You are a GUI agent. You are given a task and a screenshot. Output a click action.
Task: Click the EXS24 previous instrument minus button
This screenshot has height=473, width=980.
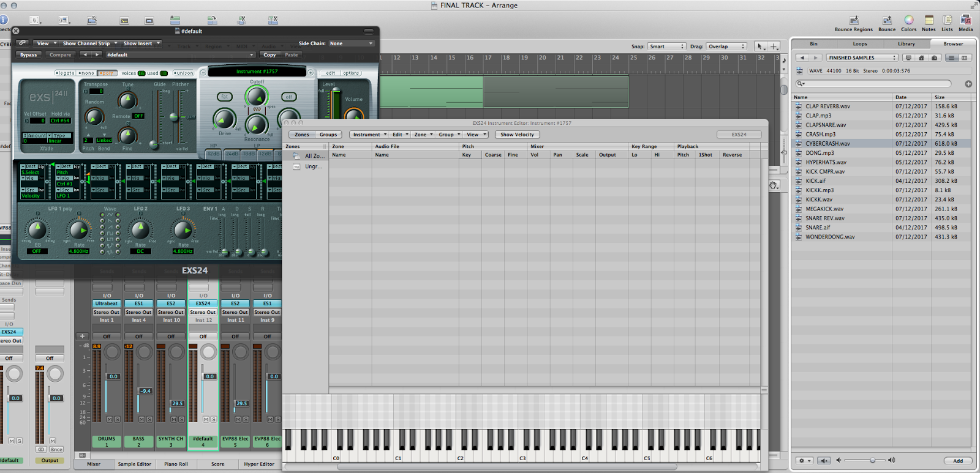(x=203, y=72)
